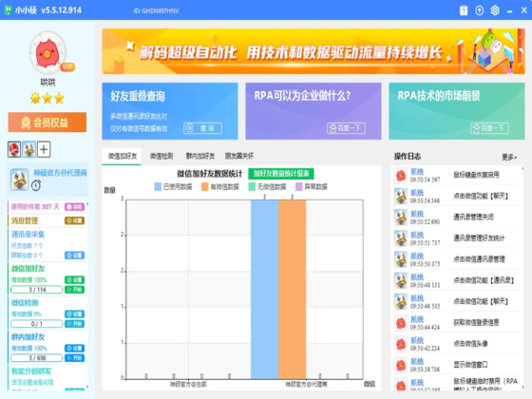Click the timer clock icon under 神硕官方@代理商
Image resolution: width=532 pixels, height=399 pixels.
point(36,185)
